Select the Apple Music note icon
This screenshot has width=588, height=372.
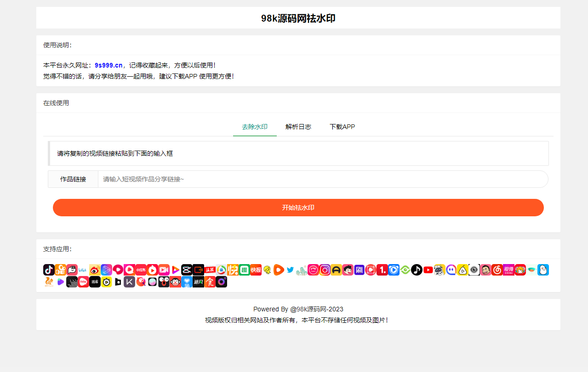coord(417,270)
